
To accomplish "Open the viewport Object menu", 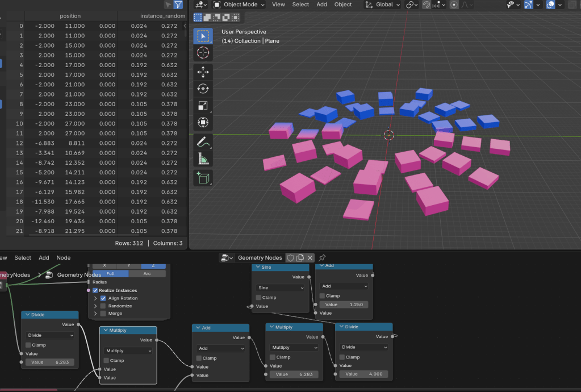I will [x=342, y=5].
